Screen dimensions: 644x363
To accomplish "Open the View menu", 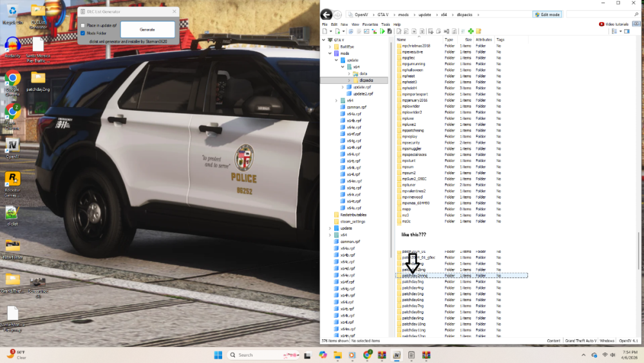I will (x=355, y=25).
